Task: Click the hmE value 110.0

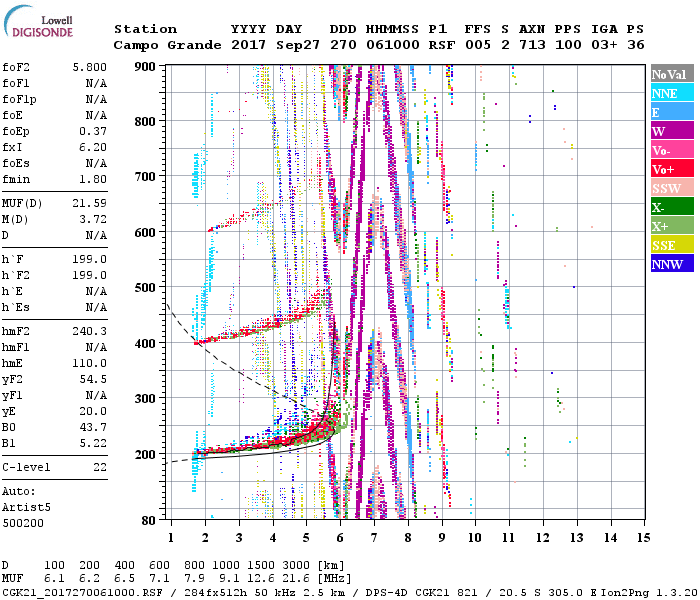Action: 90,363
